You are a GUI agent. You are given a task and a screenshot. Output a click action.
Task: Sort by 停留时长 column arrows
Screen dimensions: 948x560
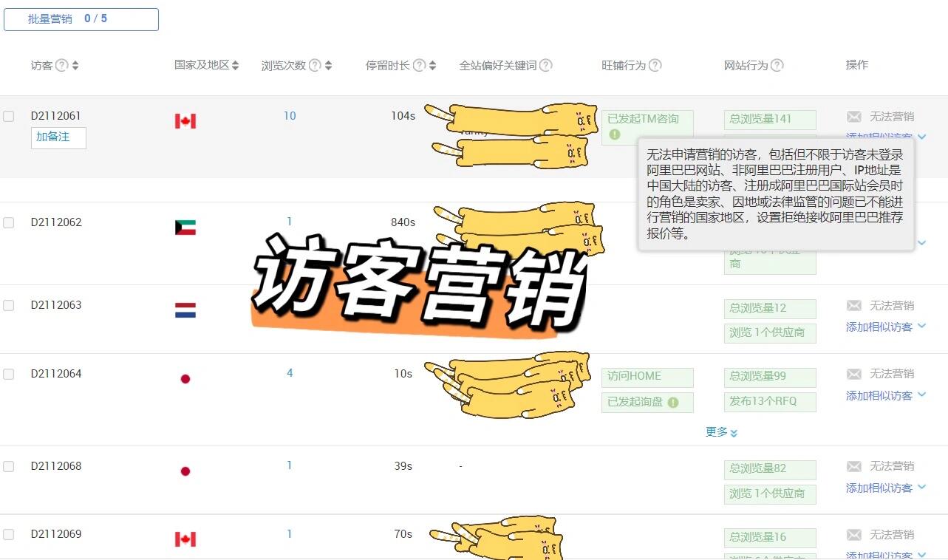click(x=432, y=66)
